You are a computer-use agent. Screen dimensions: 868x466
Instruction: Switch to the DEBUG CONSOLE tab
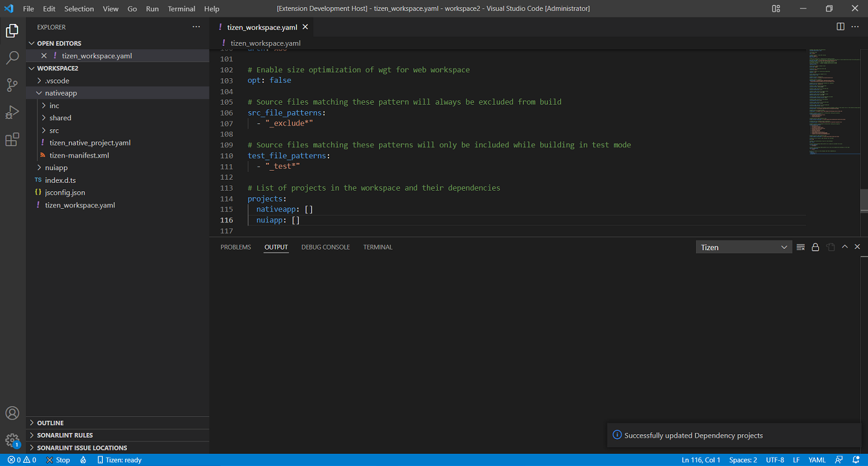(325, 246)
